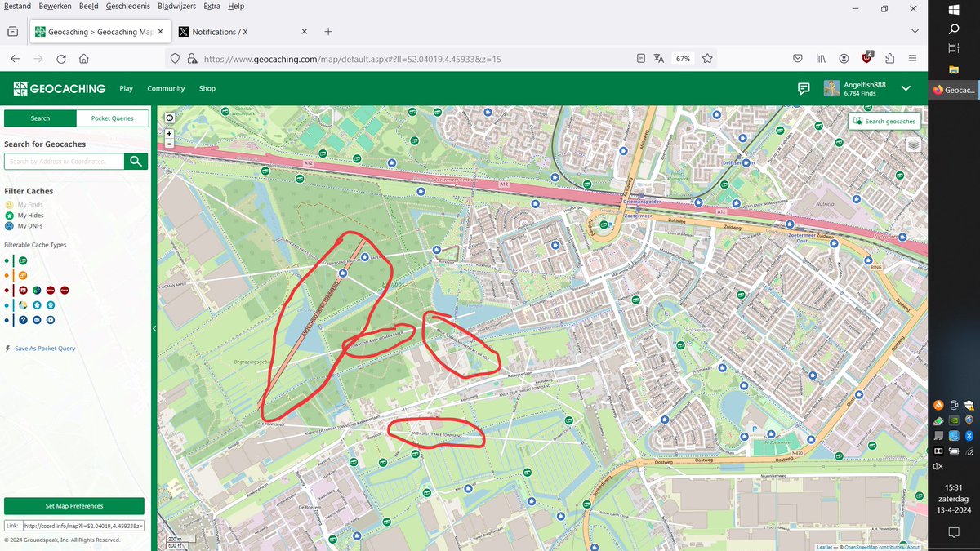Click the Windows taskbar search icon
This screenshot has width=980, height=551.
(954, 29)
